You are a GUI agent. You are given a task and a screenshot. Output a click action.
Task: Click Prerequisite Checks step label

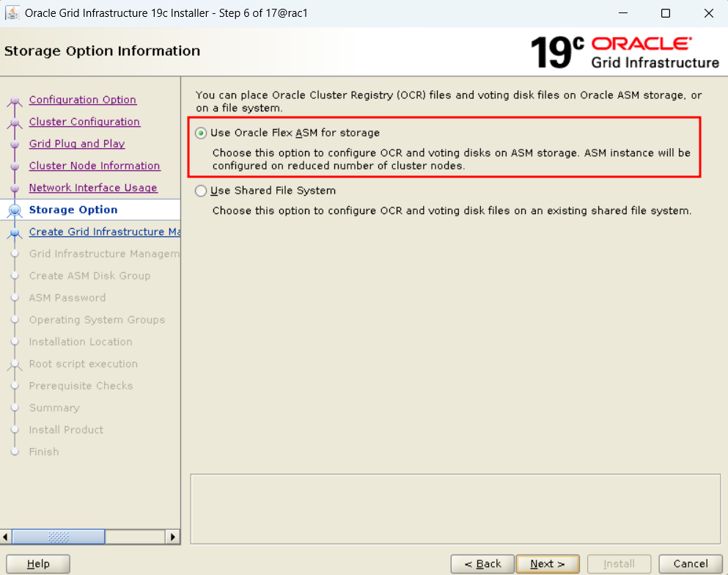pyautogui.click(x=81, y=386)
